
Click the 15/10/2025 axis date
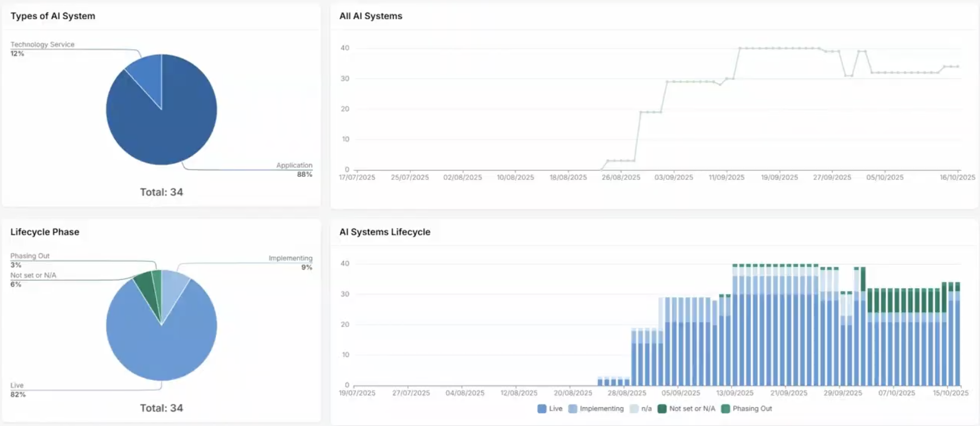[951, 393]
